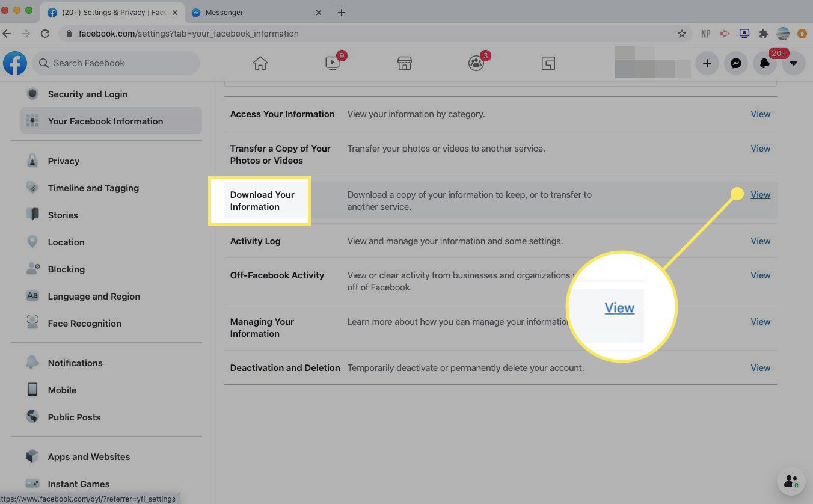View Activity Log
This screenshot has width=813, height=504.
click(x=760, y=241)
